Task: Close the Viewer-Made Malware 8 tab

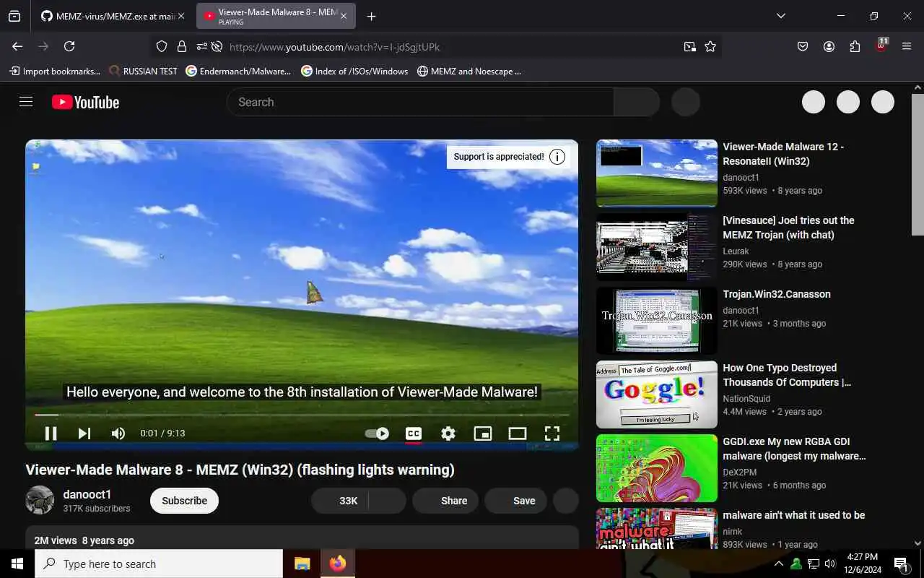Action: [x=344, y=16]
